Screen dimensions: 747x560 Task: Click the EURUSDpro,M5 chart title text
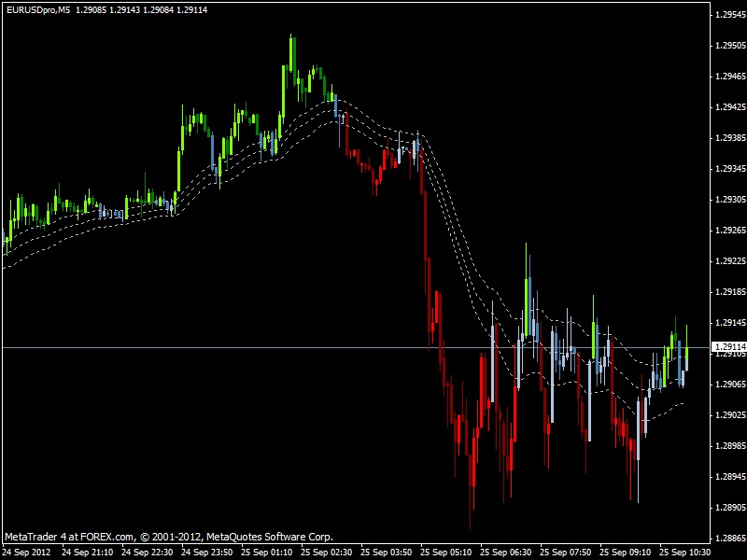37,9
